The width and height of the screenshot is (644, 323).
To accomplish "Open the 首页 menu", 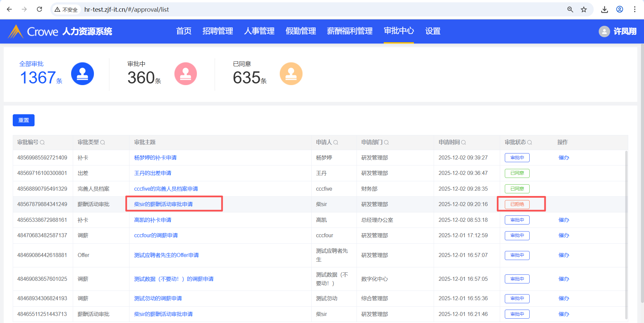I will pos(184,31).
